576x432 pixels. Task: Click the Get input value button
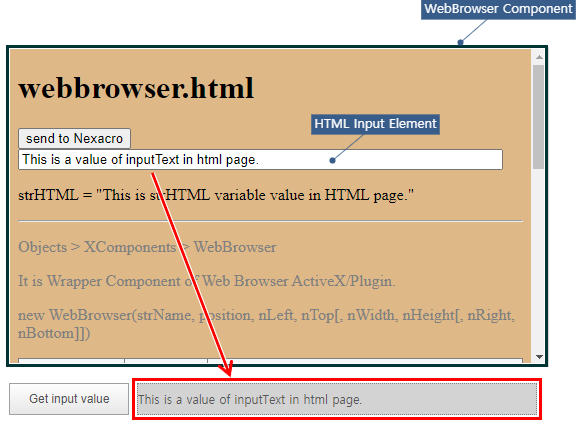tap(69, 399)
